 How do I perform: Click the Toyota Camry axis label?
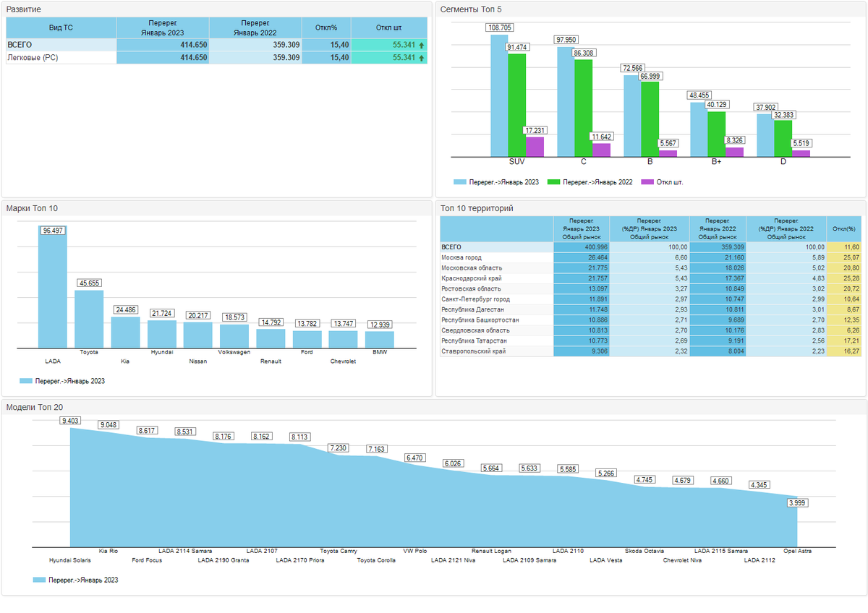tap(339, 551)
